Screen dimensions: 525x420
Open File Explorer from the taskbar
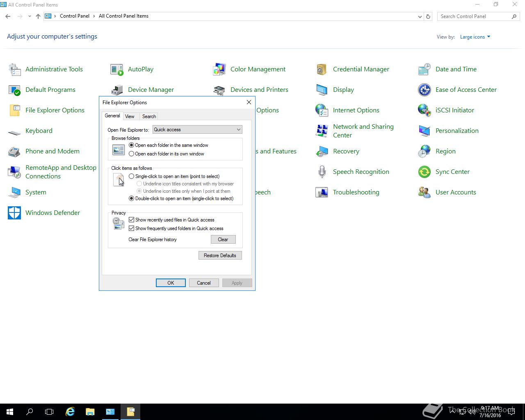coord(90,412)
